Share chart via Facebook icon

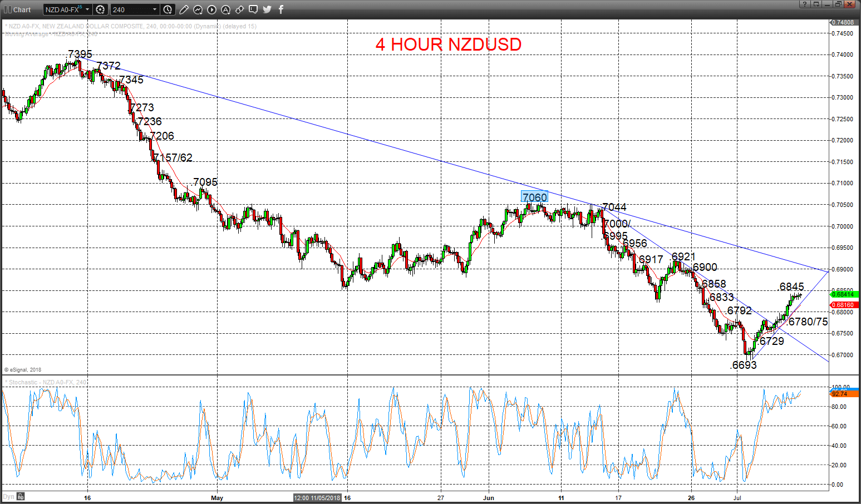click(x=281, y=9)
